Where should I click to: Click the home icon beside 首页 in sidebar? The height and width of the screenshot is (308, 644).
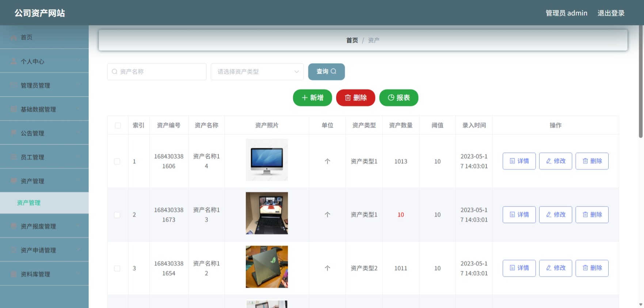pos(14,38)
